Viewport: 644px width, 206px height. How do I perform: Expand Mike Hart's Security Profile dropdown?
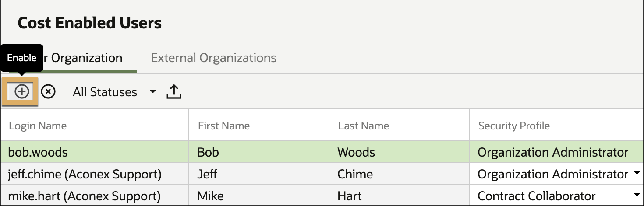click(x=637, y=196)
